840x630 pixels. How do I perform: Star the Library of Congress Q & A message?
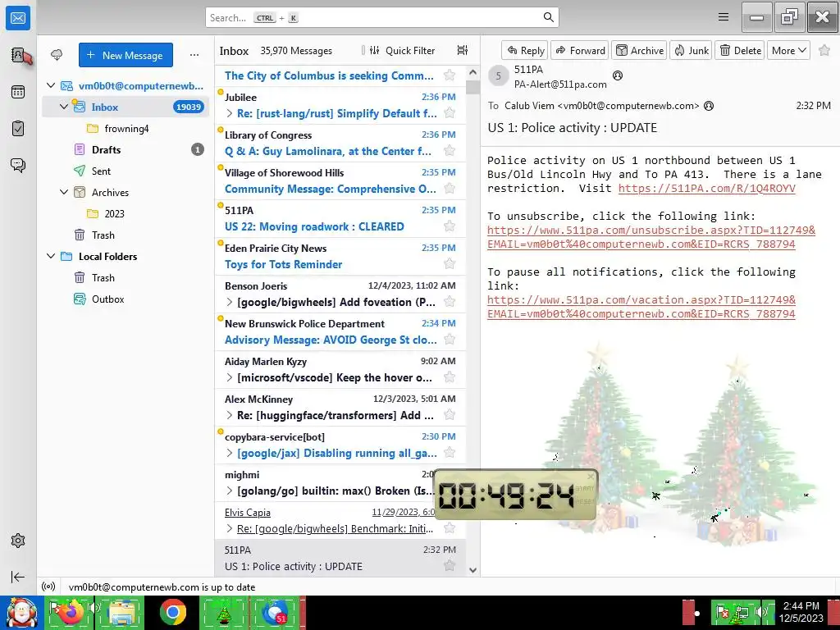point(450,151)
